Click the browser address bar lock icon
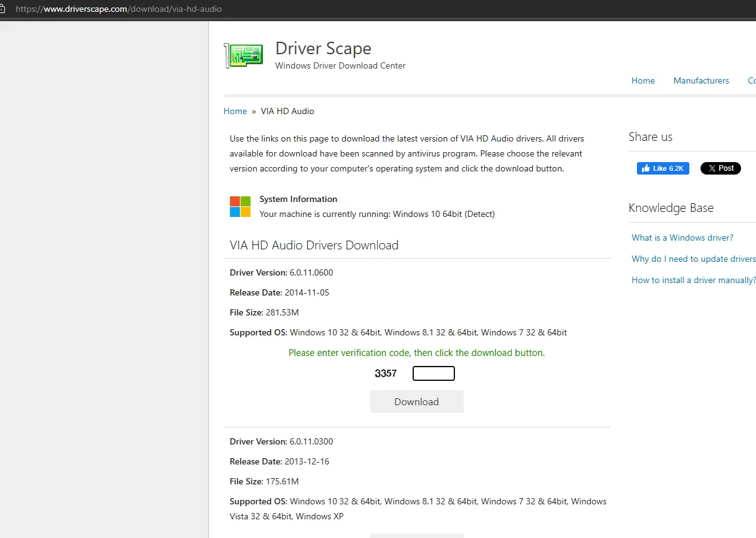The image size is (756, 538). click(2, 9)
